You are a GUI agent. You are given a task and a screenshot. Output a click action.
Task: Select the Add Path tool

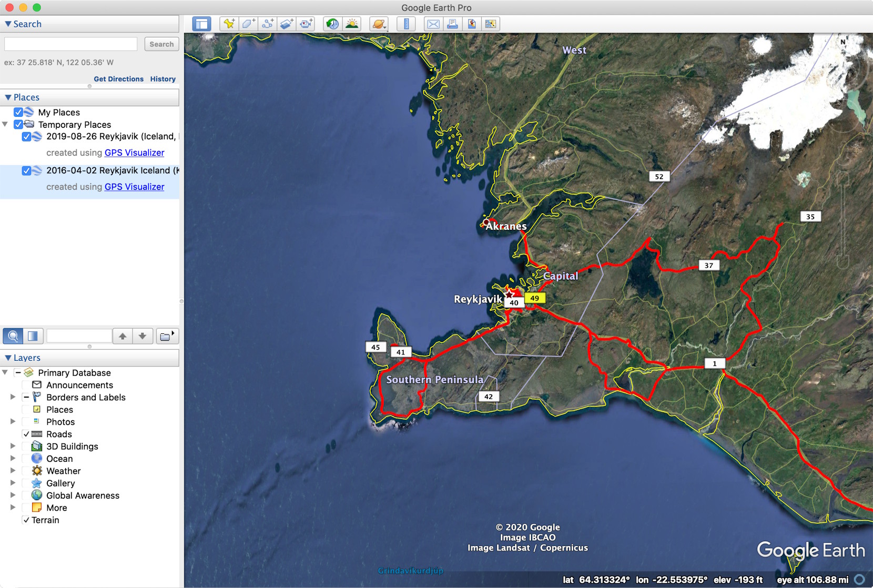pos(268,24)
